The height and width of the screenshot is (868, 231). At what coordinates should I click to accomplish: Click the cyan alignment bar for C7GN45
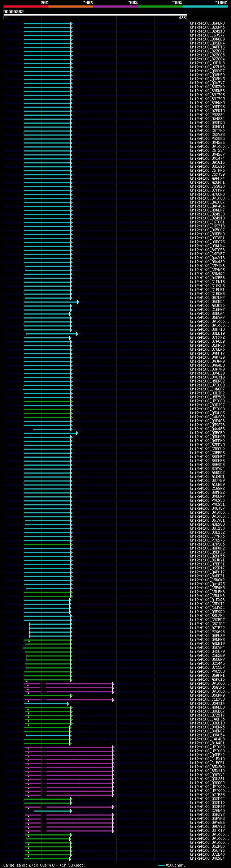[x=53, y=811]
